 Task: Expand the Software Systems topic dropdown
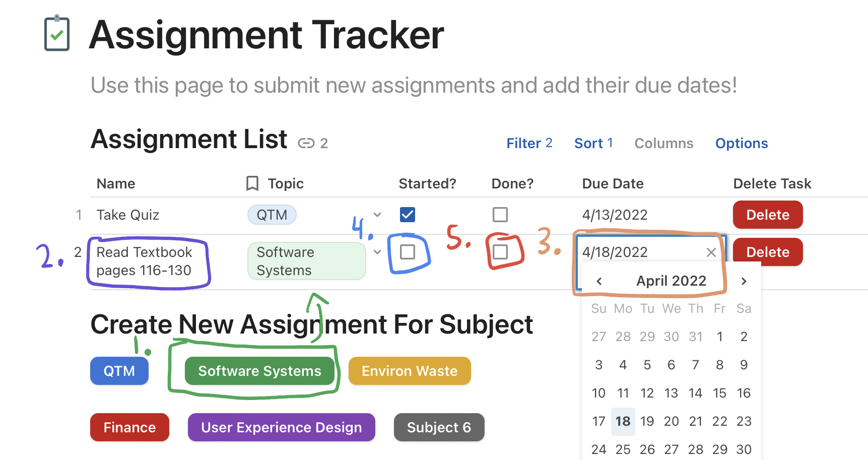point(377,252)
